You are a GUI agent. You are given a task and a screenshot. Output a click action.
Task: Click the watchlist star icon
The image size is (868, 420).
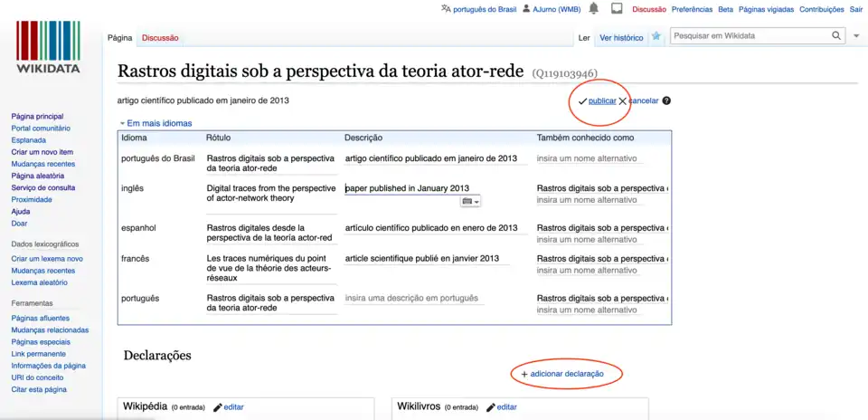pos(656,37)
